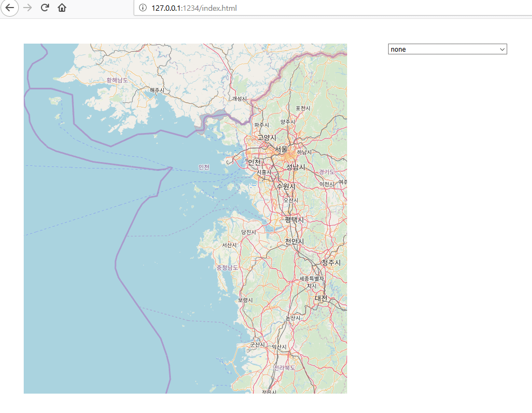Click the 고양시 label on the map
Screen dimensions: 532x413
pyautogui.click(x=267, y=137)
